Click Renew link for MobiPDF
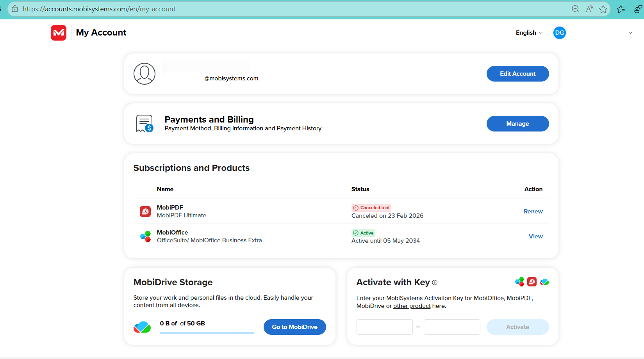The image size is (644, 359). coord(533,211)
